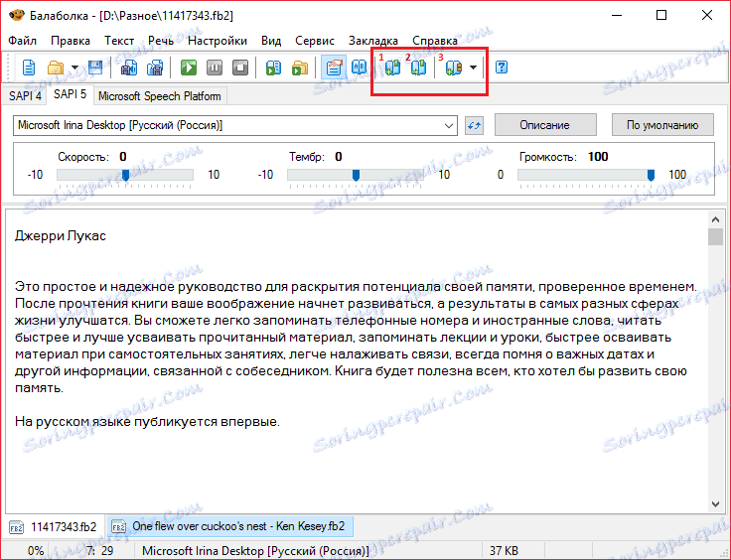731x560 pixels.
Task: Read clipboard aloud icon
Action: point(274,68)
